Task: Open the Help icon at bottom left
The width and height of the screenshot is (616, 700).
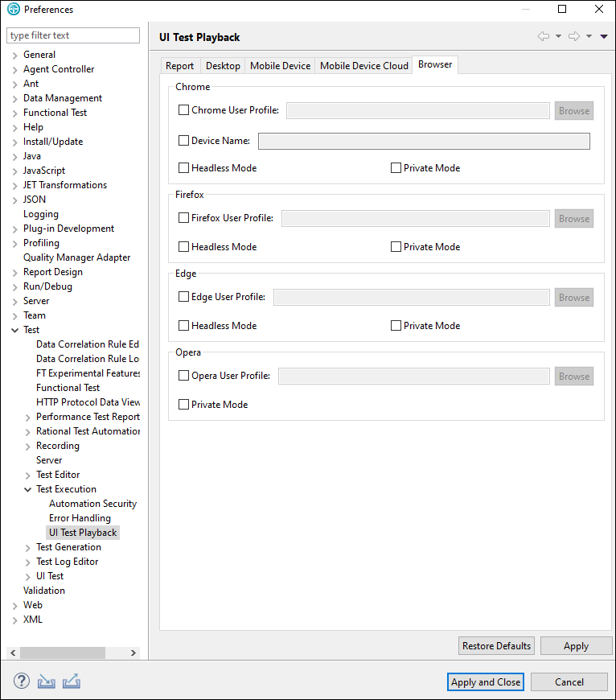Action: click(21, 681)
